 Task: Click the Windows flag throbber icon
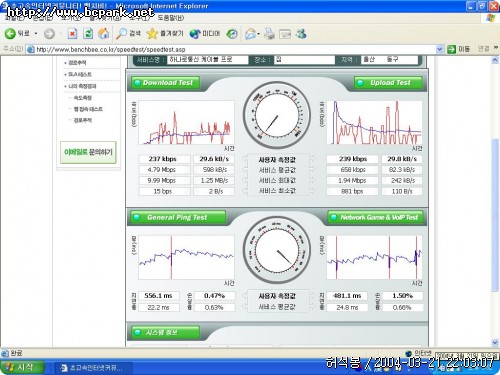pyautogui.click(x=490, y=18)
